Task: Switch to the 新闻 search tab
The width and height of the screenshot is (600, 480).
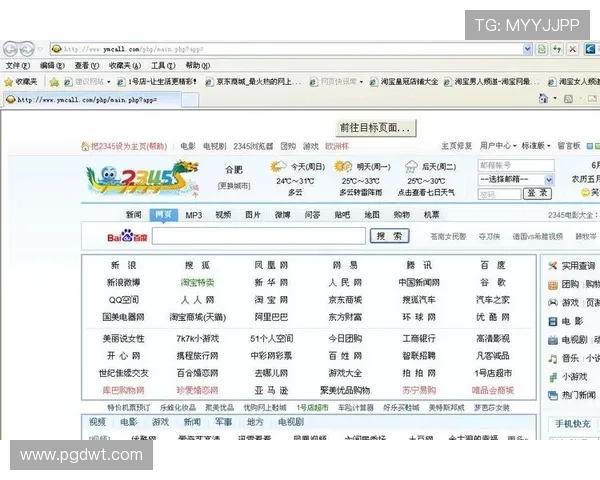Action: (134, 215)
